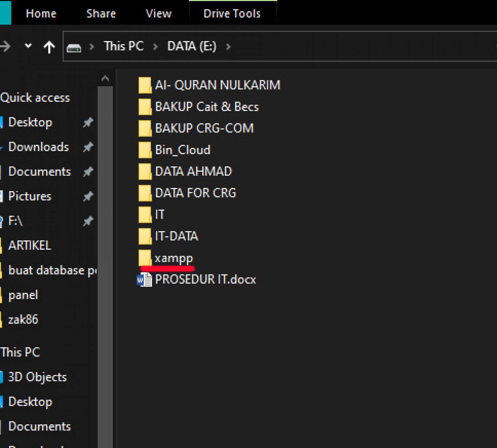Select the DATA AHMAD folder

pyautogui.click(x=193, y=171)
